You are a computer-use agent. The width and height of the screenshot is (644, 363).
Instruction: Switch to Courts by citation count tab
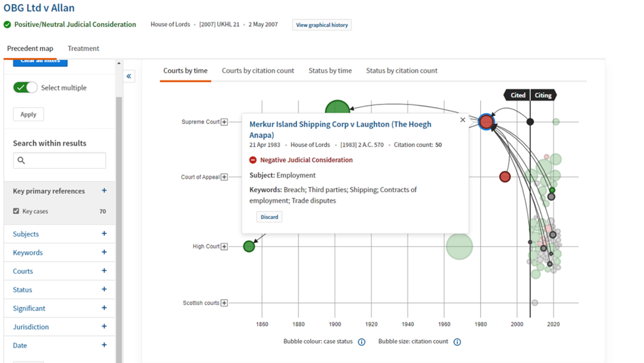258,71
